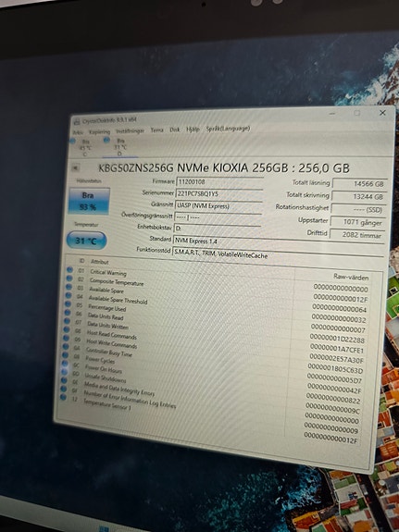Open the Disk menu

[175, 130]
